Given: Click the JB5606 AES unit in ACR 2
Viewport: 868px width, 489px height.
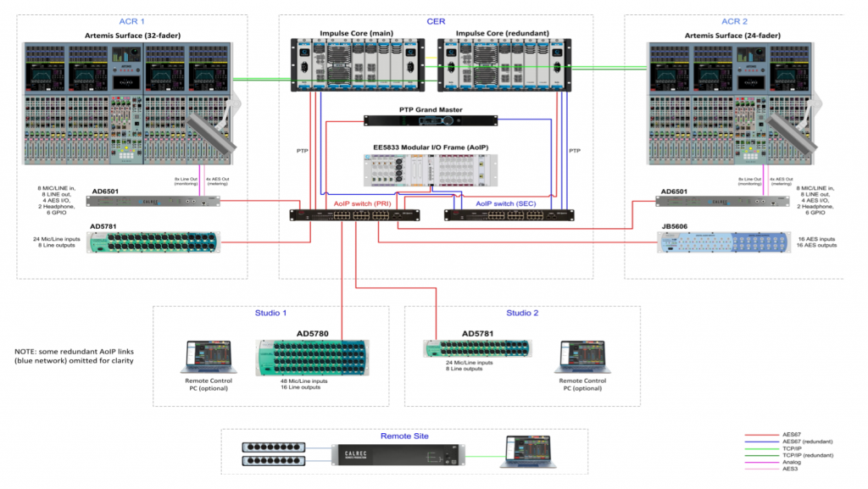Looking at the screenshot, I should coord(724,242).
